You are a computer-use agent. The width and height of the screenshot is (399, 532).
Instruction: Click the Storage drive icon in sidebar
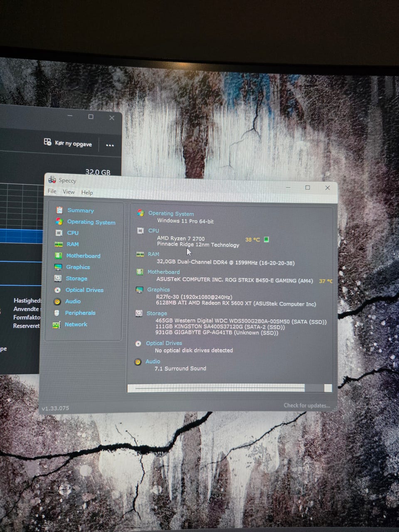[58, 278]
